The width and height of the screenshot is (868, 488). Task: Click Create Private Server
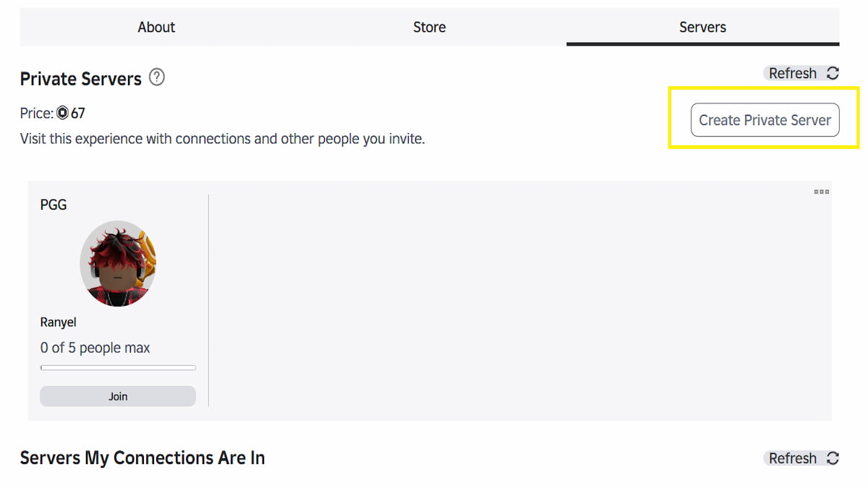tap(764, 120)
